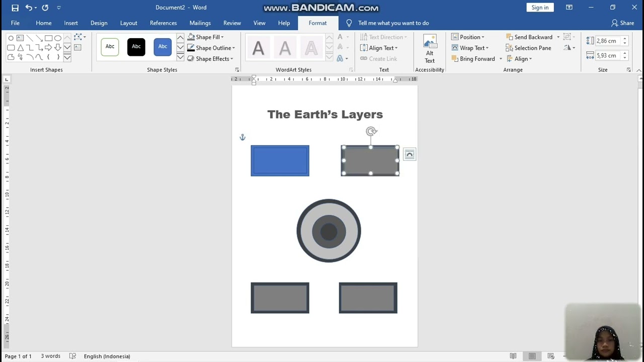The height and width of the screenshot is (362, 644).
Task: Select the blue rectangle shape
Action: 280,161
